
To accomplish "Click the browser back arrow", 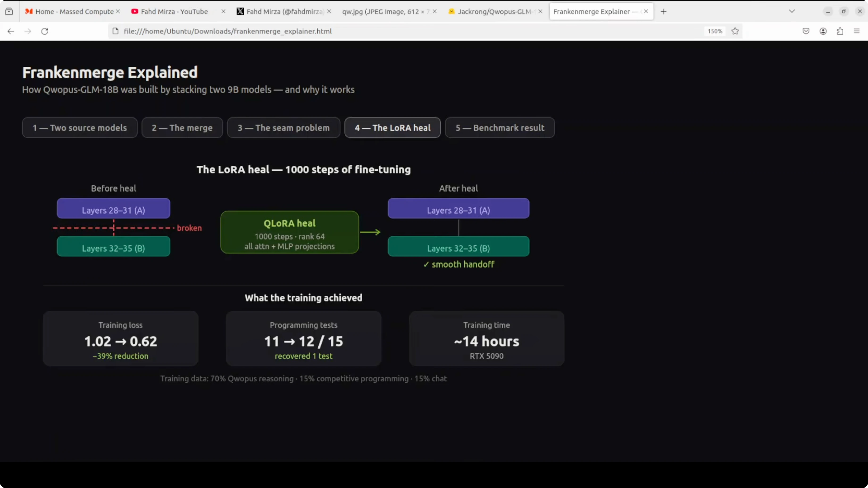I will pos(11,31).
